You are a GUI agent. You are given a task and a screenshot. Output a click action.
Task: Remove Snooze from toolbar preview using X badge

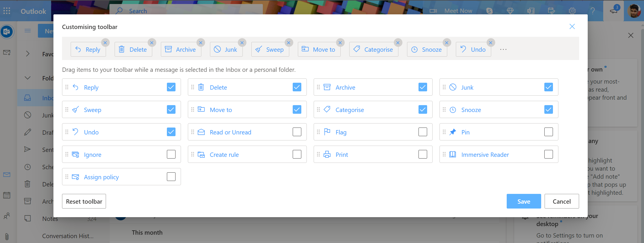click(446, 43)
